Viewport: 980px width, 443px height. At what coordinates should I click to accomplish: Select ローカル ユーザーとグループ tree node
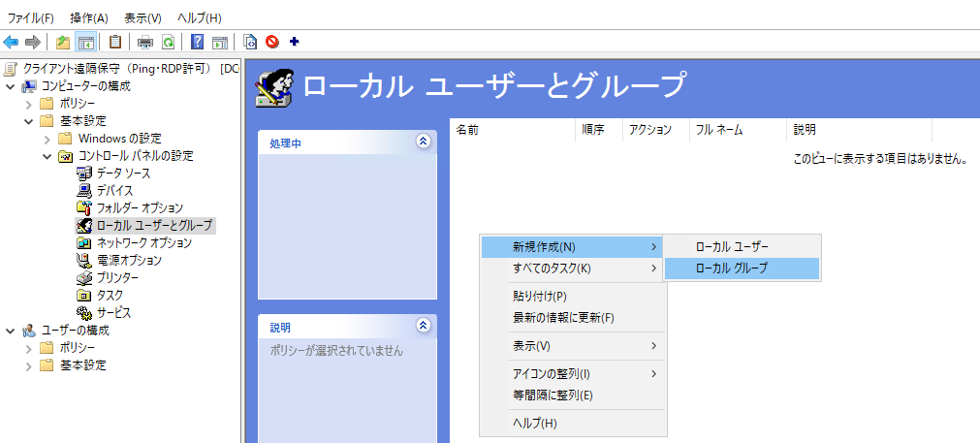click(x=154, y=225)
